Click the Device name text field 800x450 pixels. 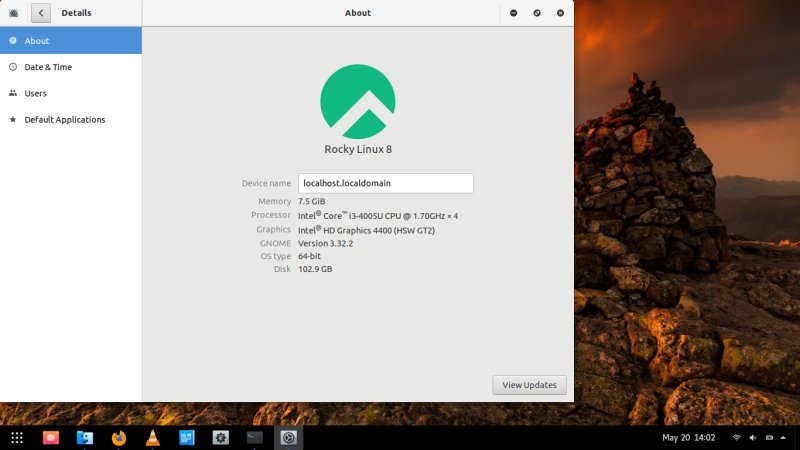(385, 183)
